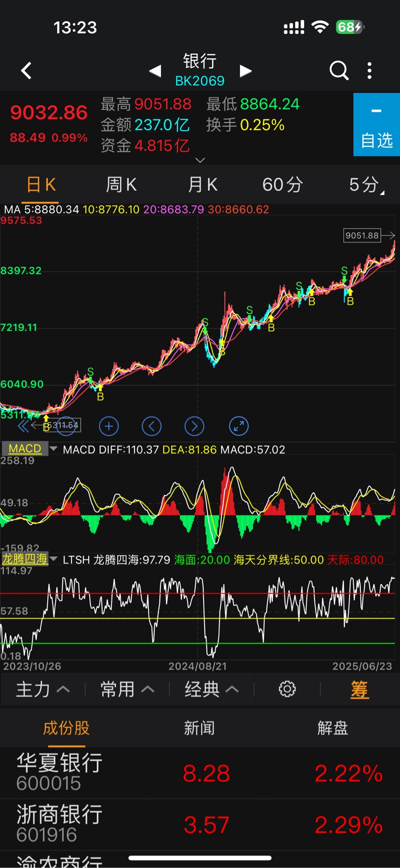Tap the Wi-Fi icon in status bar
The image size is (400, 868).
pos(320,27)
